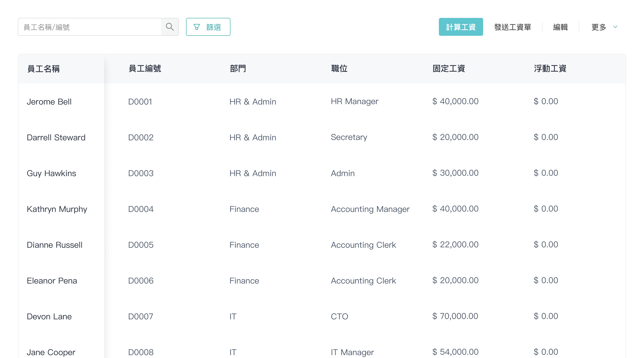644x358 pixels.
Task: Click employee number D0005
Action: pos(140,245)
